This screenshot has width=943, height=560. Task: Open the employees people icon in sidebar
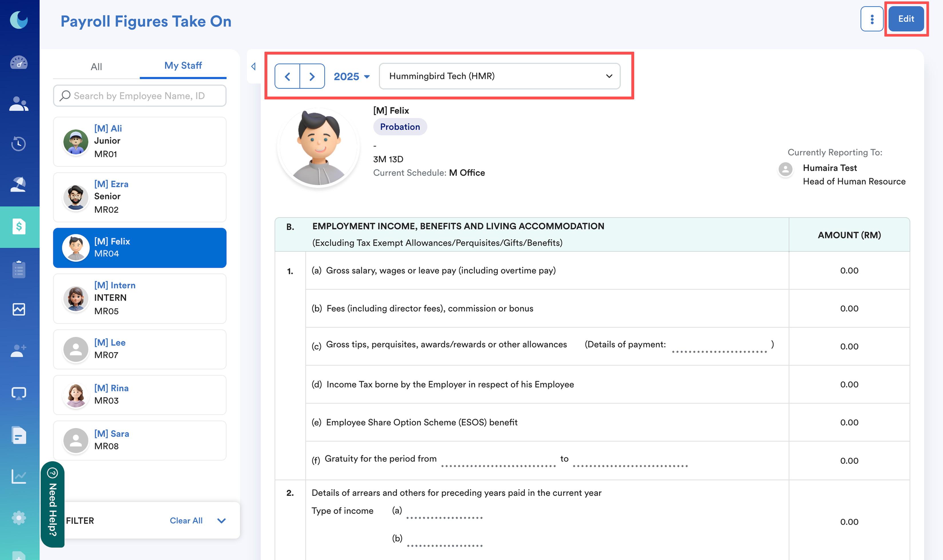(x=19, y=104)
